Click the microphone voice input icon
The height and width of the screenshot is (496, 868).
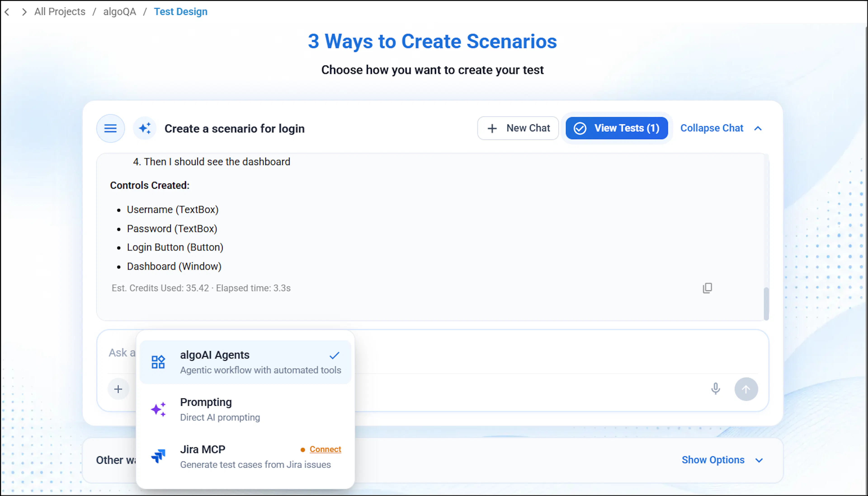coord(716,389)
